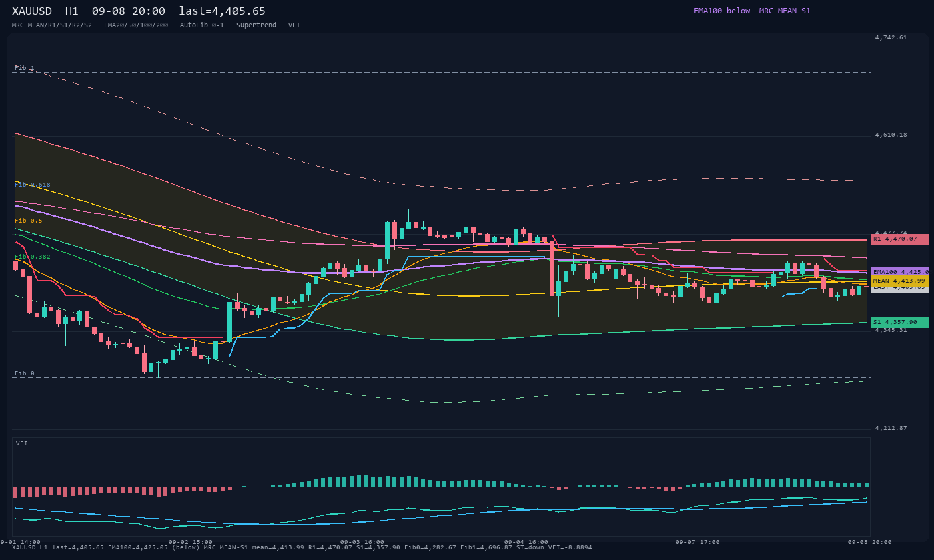This screenshot has height=560, width=934.
Task: Click the VFI label inside the oscillator panel
Action: pyautogui.click(x=22, y=443)
